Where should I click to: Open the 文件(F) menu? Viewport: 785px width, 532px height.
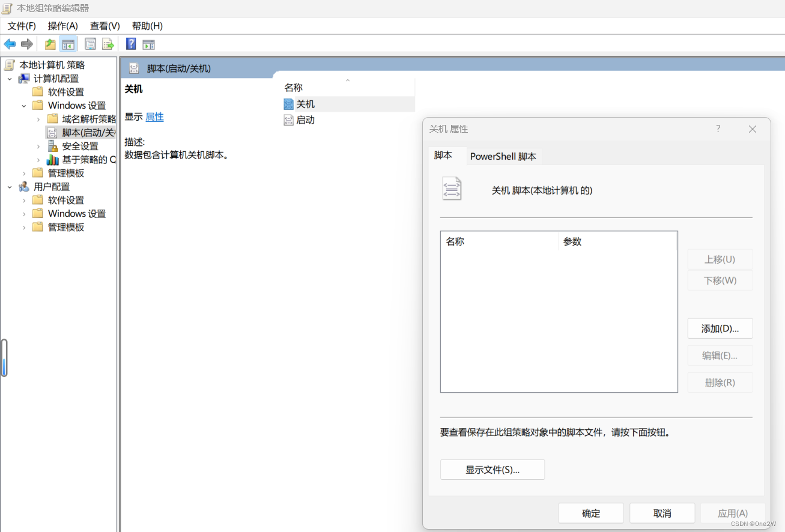[x=22, y=26]
